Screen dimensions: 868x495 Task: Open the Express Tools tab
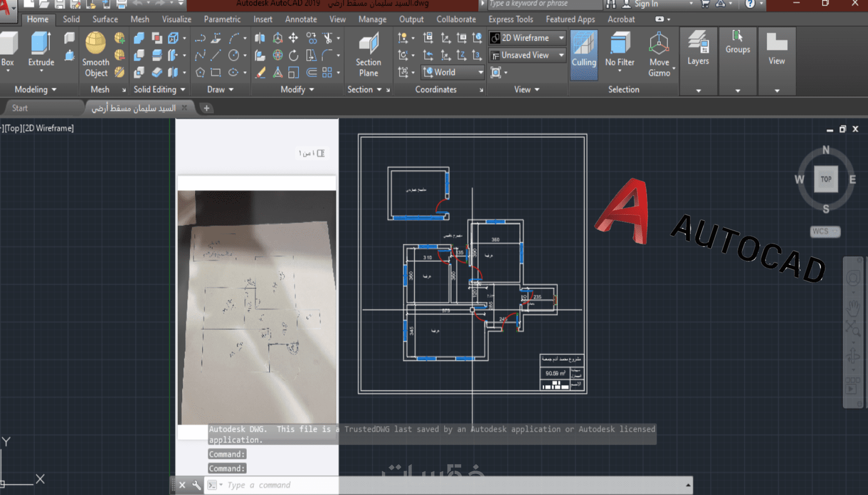click(x=511, y=19)
